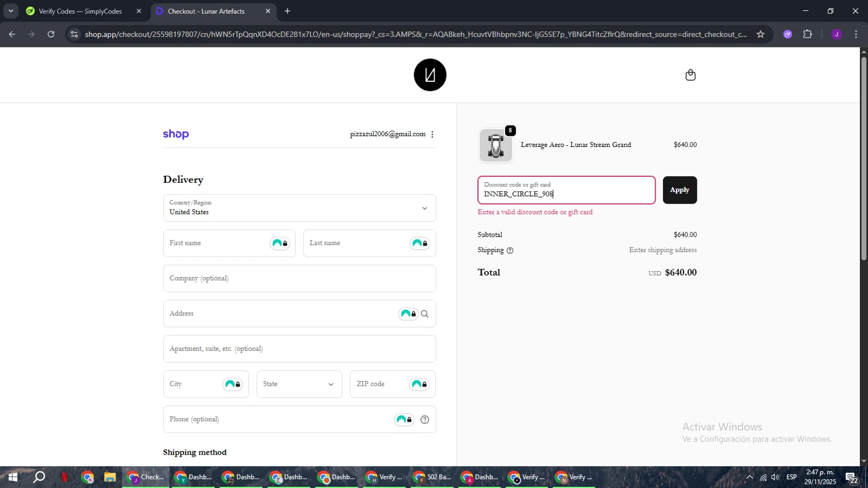Screen dimensions: 868x488
Task: Click the "Leverage Aero - Lunar Stream Grand" product name
Action: point(576,145)
